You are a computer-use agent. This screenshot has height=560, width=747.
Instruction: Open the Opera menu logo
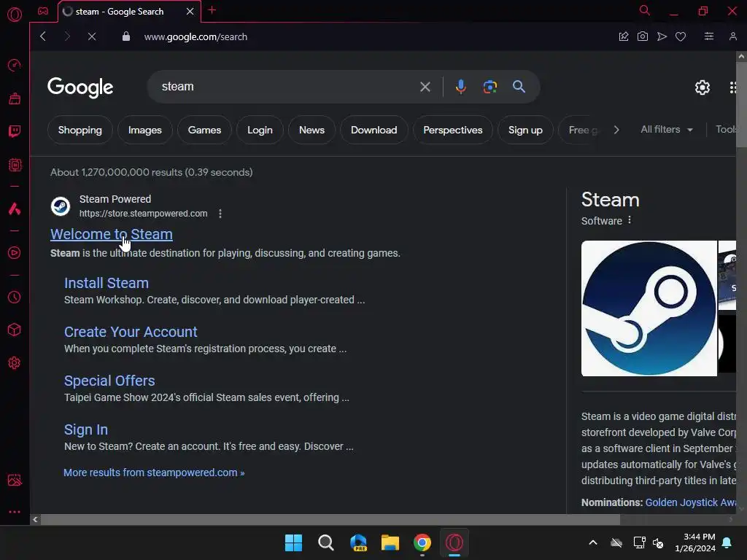[15, 15]
